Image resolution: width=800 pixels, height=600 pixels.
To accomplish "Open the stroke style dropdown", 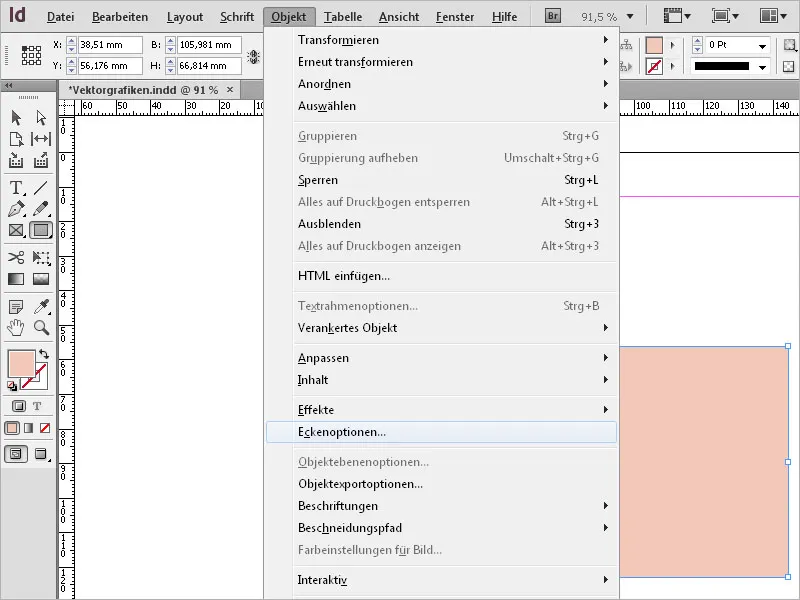I will (762, 66).
